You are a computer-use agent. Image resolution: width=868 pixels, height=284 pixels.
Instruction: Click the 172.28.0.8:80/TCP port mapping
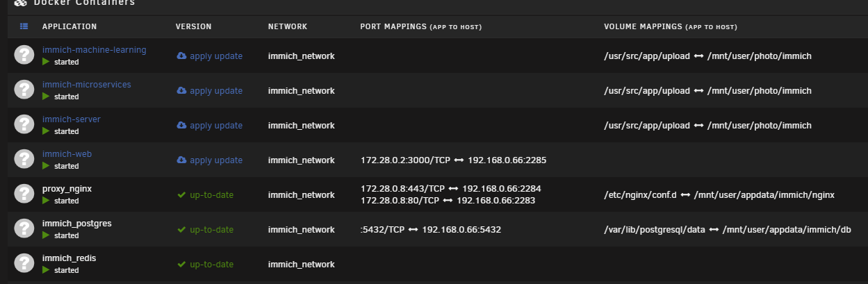click(x=448, y=200)
